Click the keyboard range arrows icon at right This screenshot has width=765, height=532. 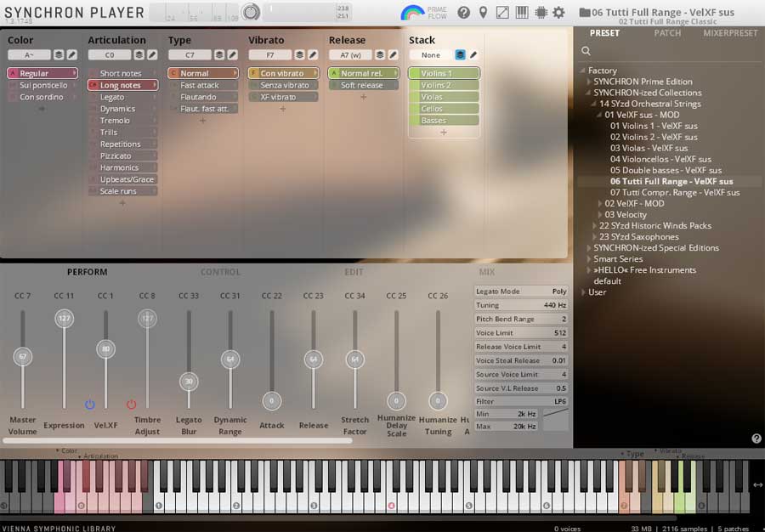[757, 484]
